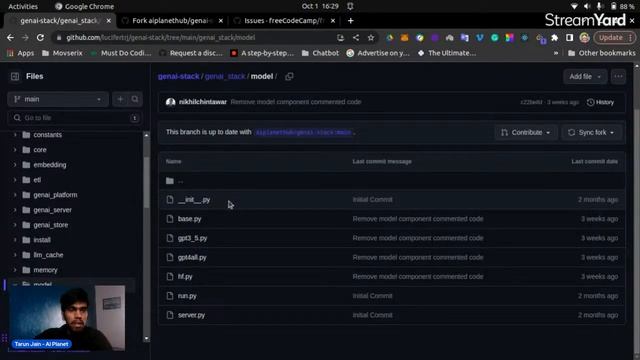Image resolution: width=640 pixels, height=360 pixels.
Task: Expand the embedding folder
Action: point(16,165)
